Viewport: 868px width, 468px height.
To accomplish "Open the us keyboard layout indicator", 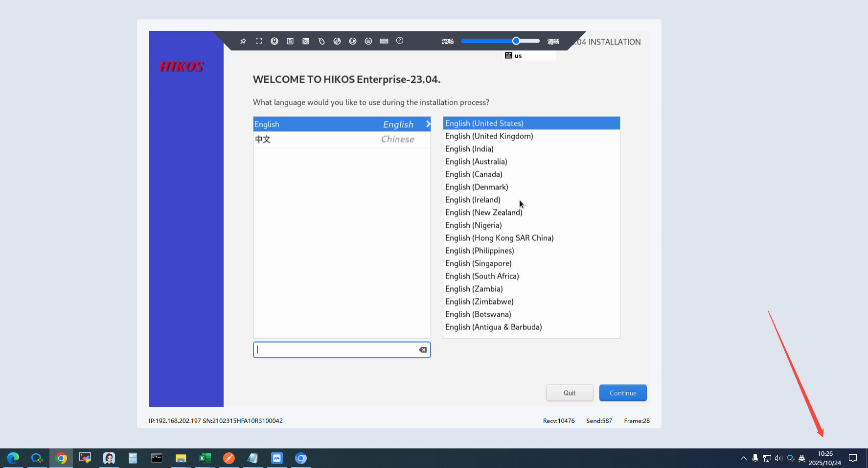I will pos(513,56).
